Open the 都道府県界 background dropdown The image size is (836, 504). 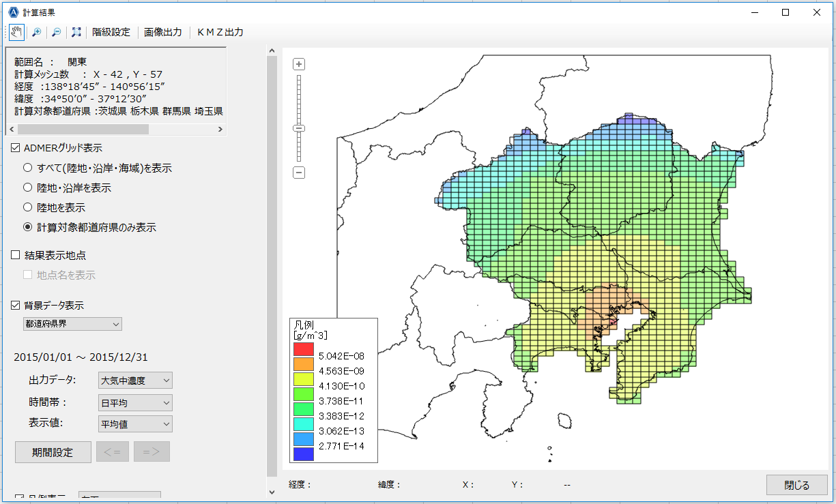72,323
